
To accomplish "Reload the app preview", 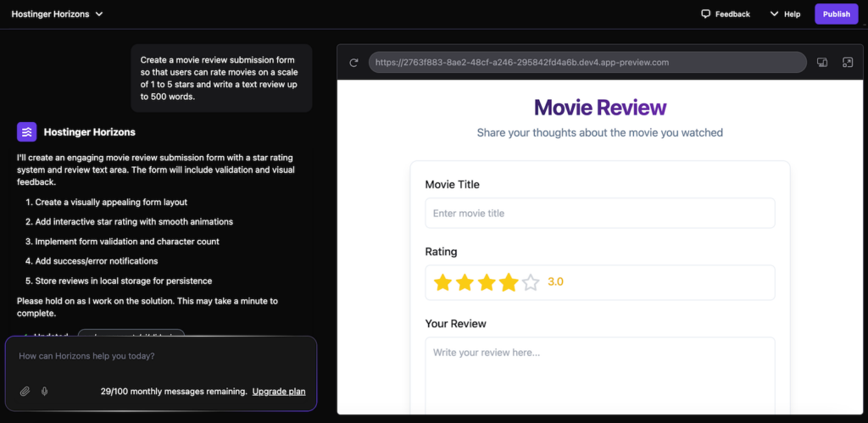I will (353, 62).
